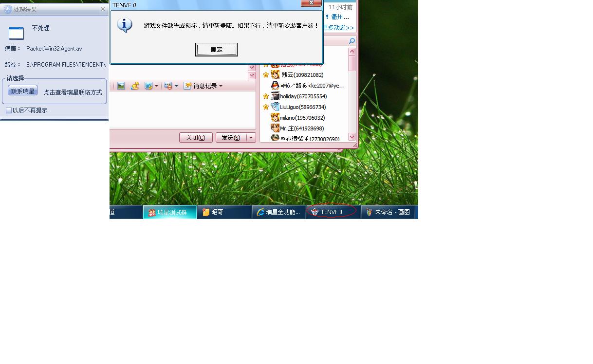The image size is (593, 364).
Task: Open the 消息记录 history dropdown
Action: 221,86
